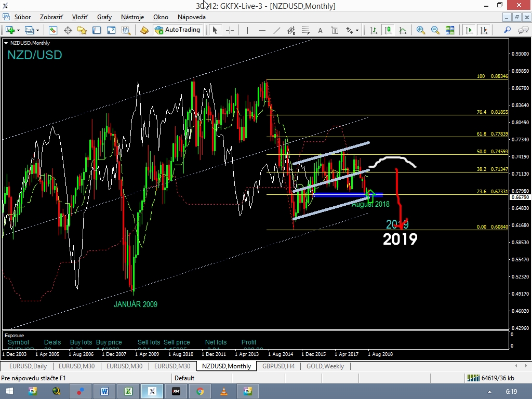Image resolution: width=532 pixels, height=399 pixels.
Task: Select the text label tool
Action: click(x=335, y=30)
